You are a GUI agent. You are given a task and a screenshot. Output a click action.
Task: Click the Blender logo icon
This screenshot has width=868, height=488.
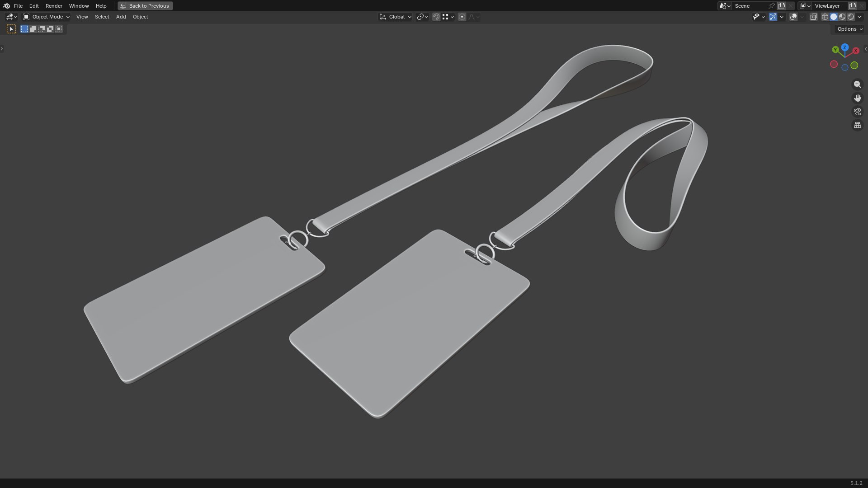6,6
